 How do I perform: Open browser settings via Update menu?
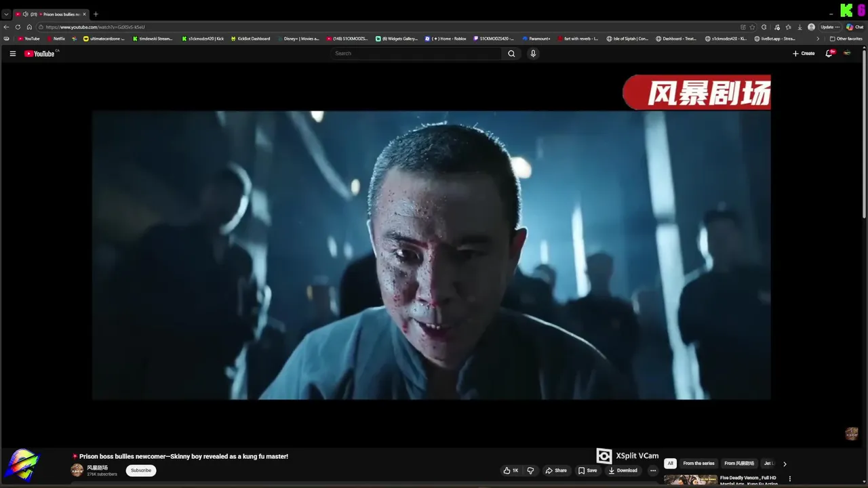(830, 27)
